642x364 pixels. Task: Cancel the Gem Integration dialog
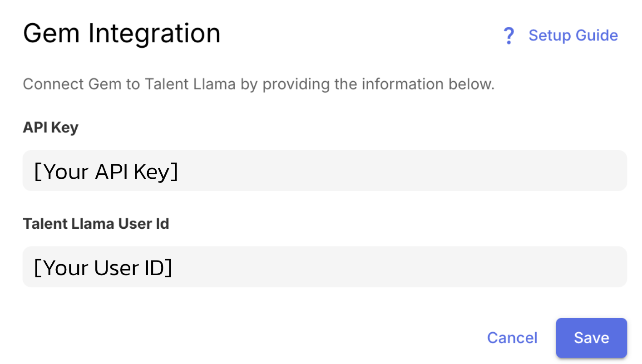(x=512, y=338)
